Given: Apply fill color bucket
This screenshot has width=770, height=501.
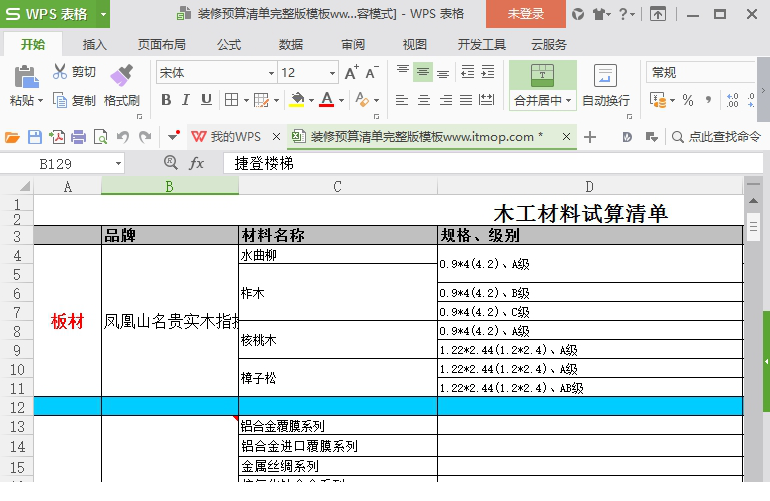Looking at the screenshot, I should coord(297,100).
